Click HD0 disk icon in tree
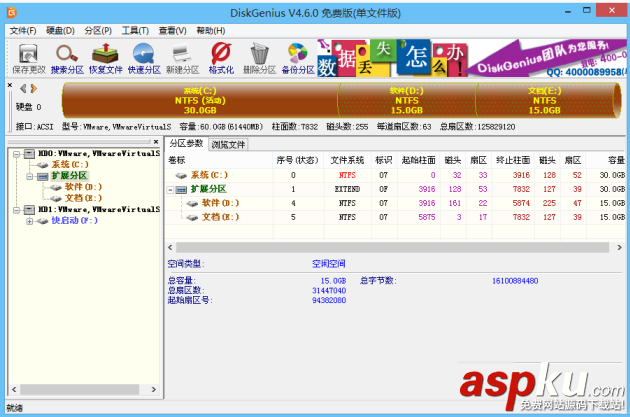 click(x=29, y=153)
